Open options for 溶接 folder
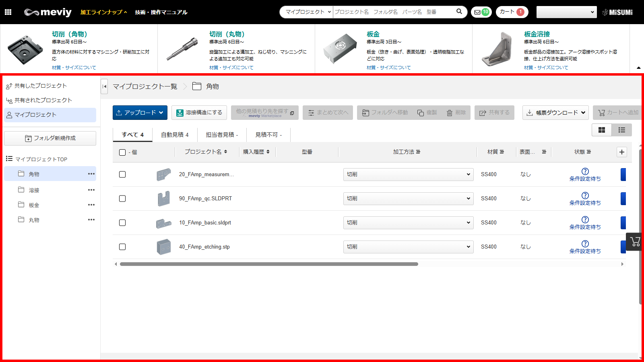 coord(91,190)
